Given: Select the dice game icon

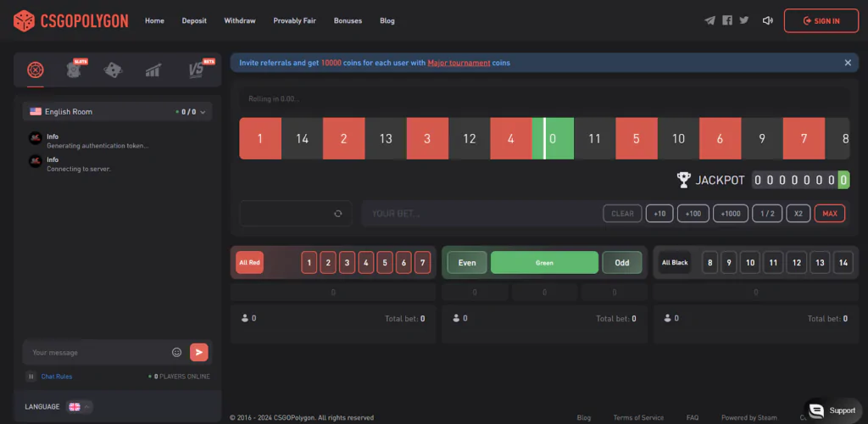Looking at the screenshot, I should coord(112,70).
